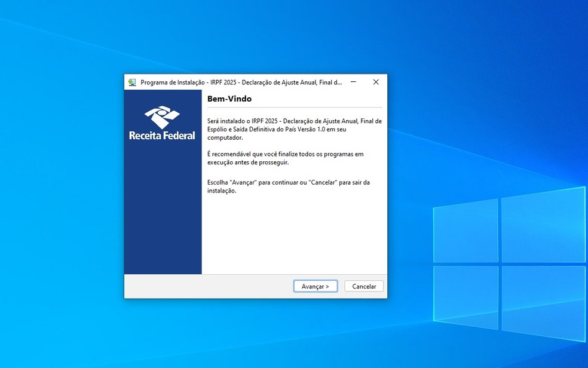This screenshot has width=588, height=368.
Task: Click the "É recomendável" recommendation paragraph
Action: [285, 158]
